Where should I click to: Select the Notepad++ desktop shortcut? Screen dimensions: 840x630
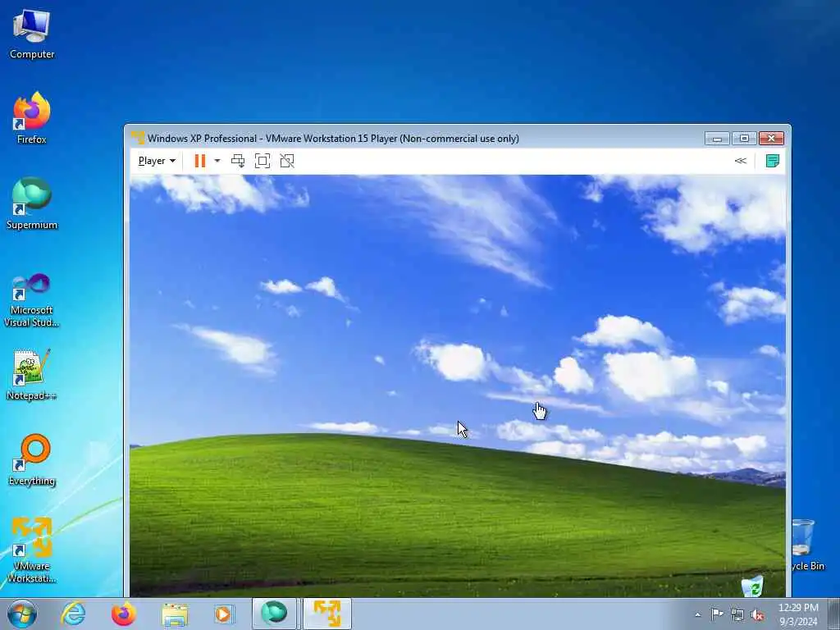[x=32, y=375]
